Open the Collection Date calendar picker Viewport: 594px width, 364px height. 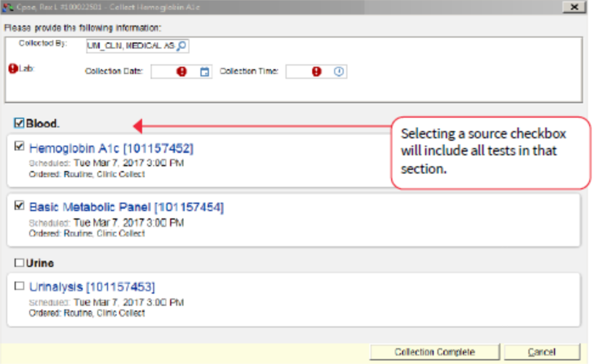coord(205,72)
